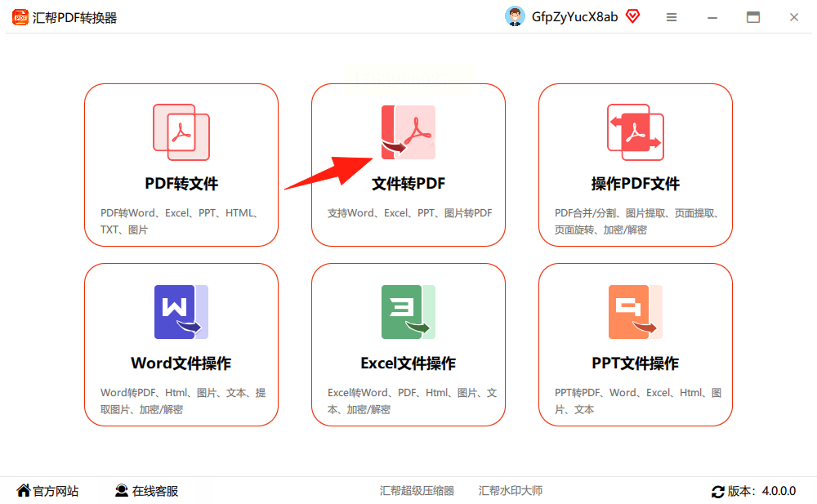The height and width of the screenshot is (504, 817).
Task: Click the green Excel文件操作 icon
Action: coord(408,312)
